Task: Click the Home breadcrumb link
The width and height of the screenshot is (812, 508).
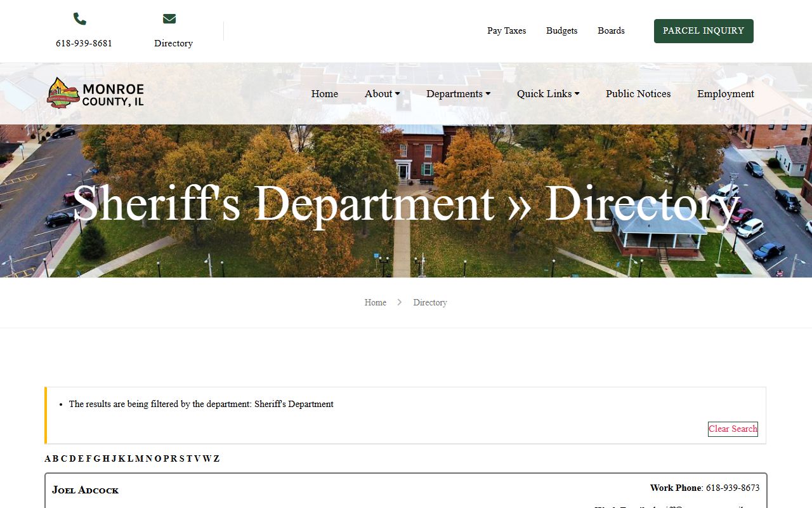Action: point(375,302)
